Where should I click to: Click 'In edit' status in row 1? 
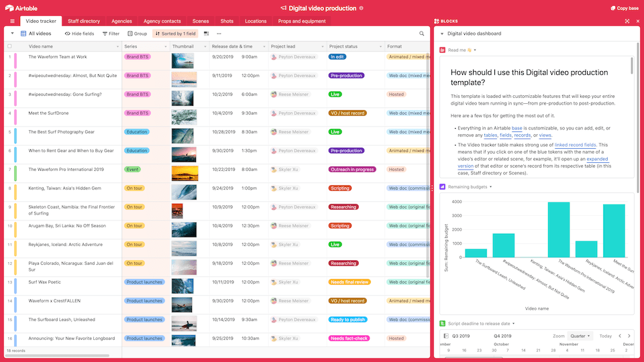[x=337, y=56]
